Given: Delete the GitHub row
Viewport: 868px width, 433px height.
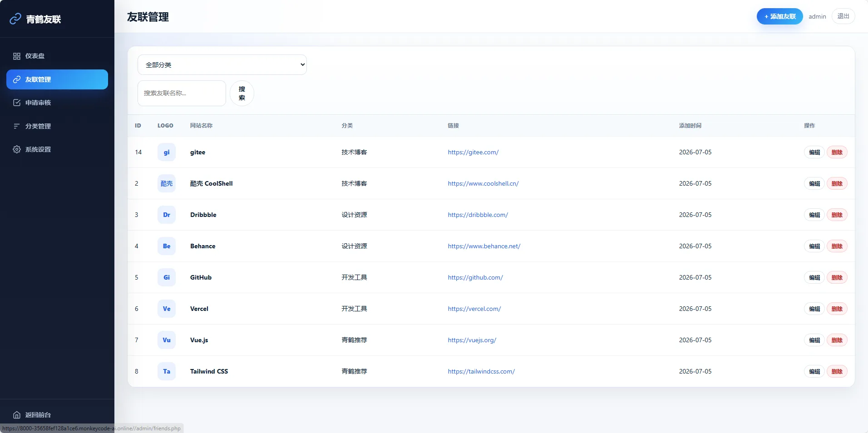Looking at the screenshot, I should (837, 277).
